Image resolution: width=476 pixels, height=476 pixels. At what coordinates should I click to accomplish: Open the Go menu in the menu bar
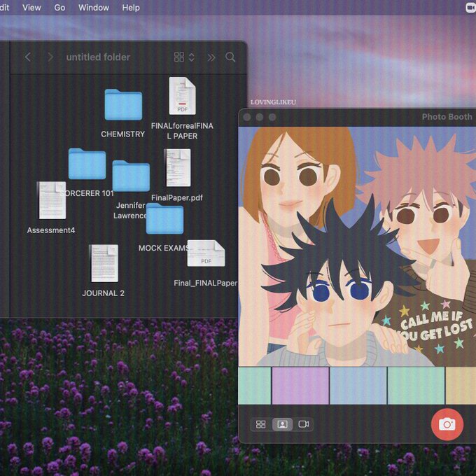click(x=59, y=8)
